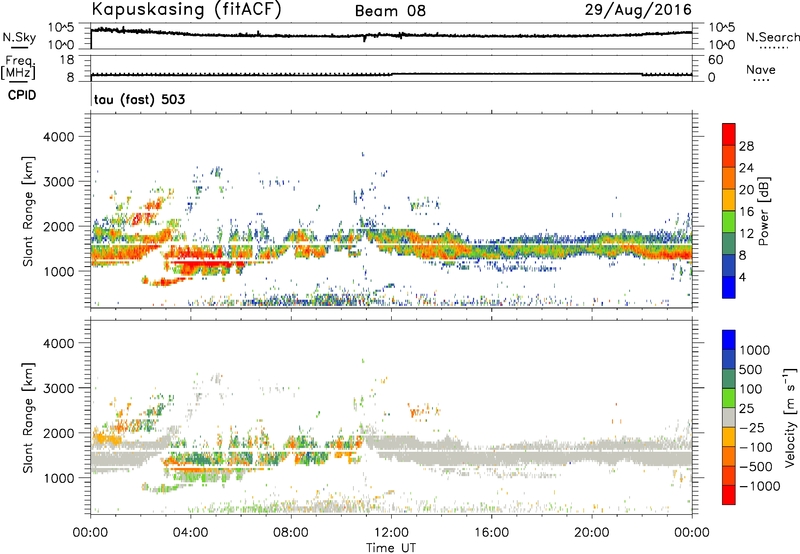
Task: Click the "Time UT" axis title
Action: click(x=391, y=548)
